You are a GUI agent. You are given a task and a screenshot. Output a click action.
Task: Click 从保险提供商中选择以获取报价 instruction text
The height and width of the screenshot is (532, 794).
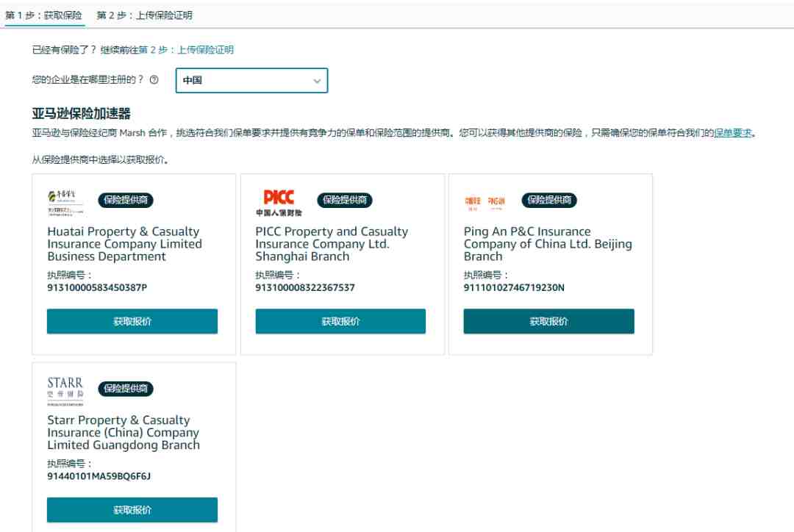100,160
